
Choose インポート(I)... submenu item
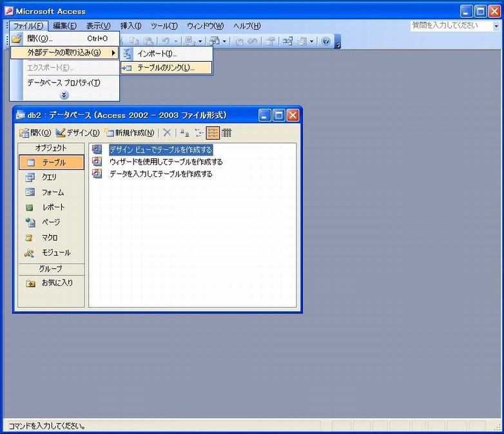(x=166, y=53)
